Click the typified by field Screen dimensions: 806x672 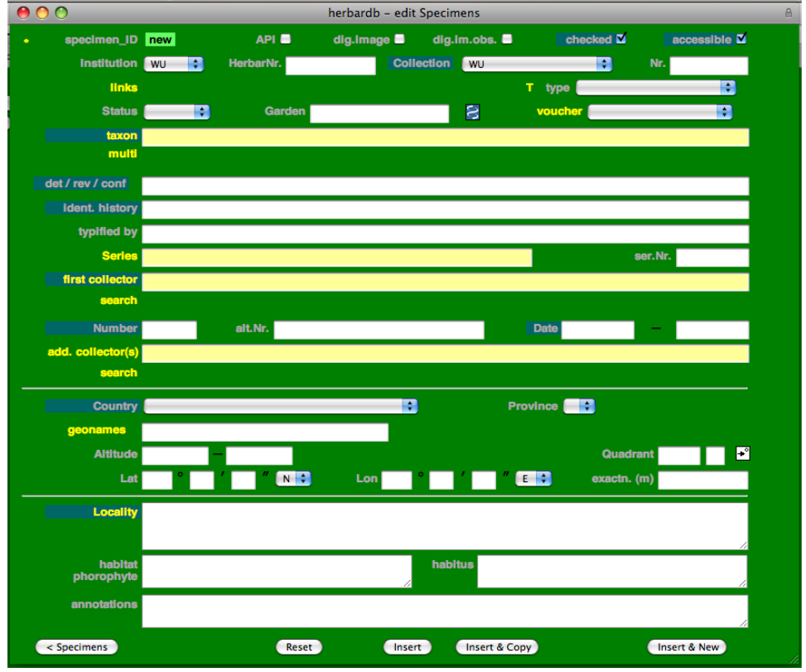coord(445,234)
